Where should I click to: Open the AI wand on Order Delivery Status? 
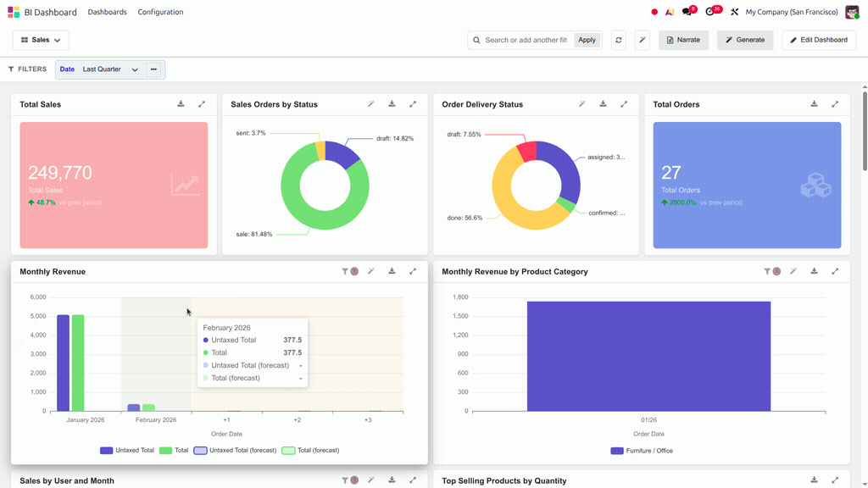tap(582, 104)
